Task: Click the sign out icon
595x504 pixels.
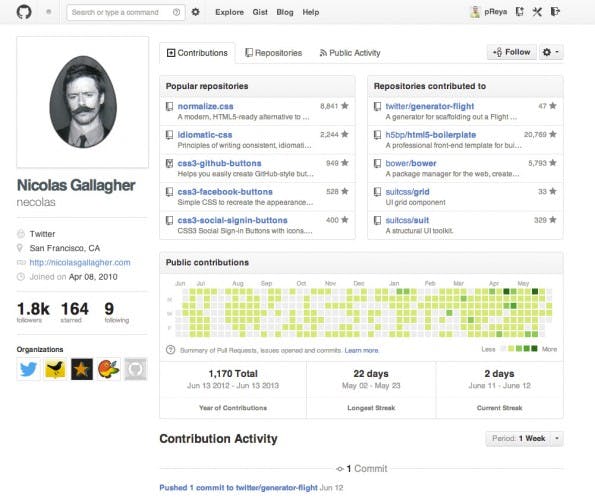Action: point(555,12)
